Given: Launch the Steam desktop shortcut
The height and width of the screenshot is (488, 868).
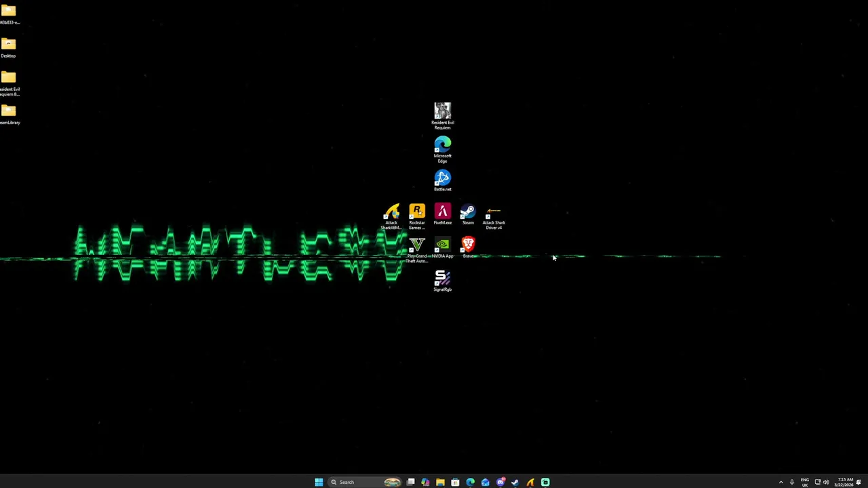Looking at the screenshot, I should coord(468,214).
